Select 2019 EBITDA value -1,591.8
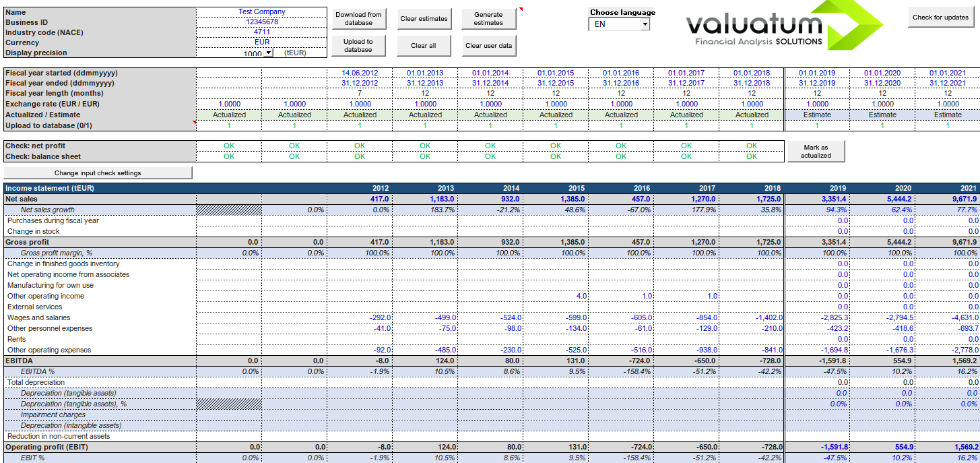980x463 pixels. pos(817,361)
